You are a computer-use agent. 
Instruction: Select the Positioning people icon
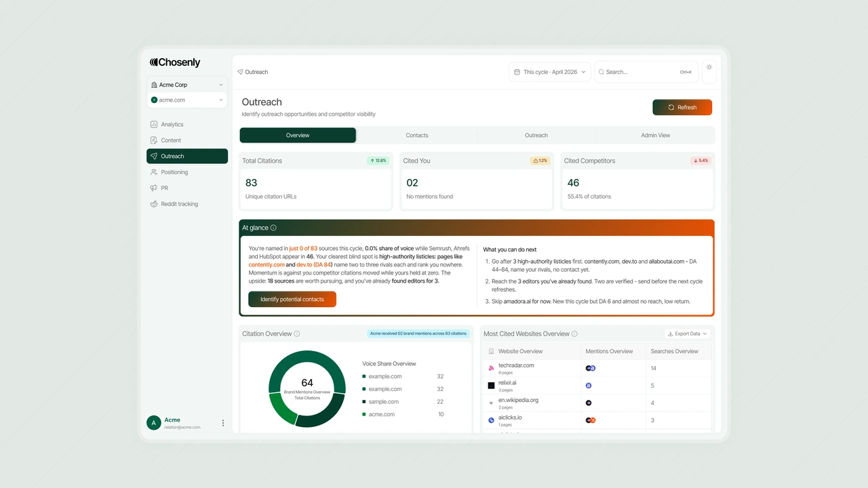[x=154, y=172]
